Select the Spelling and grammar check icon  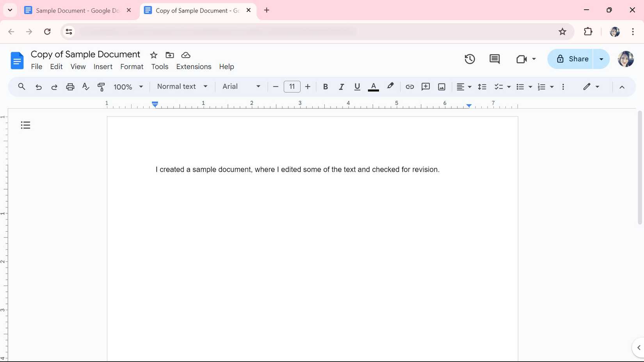(x=85, y=87)
